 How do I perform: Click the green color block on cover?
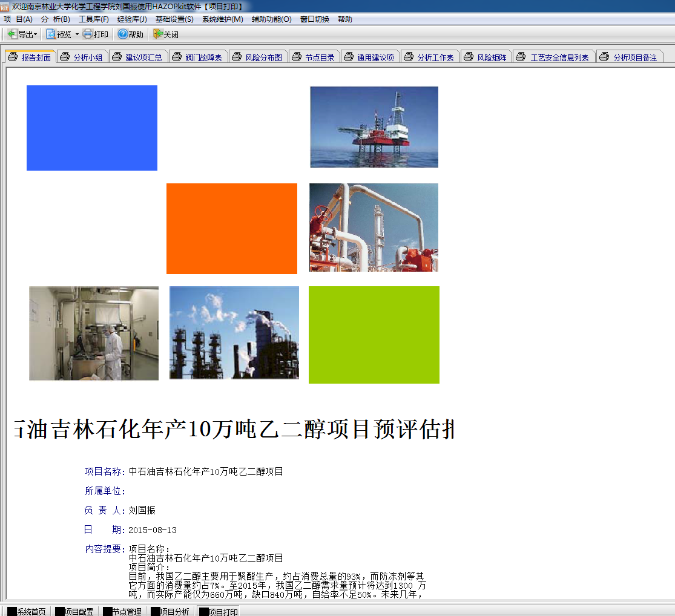374,335
